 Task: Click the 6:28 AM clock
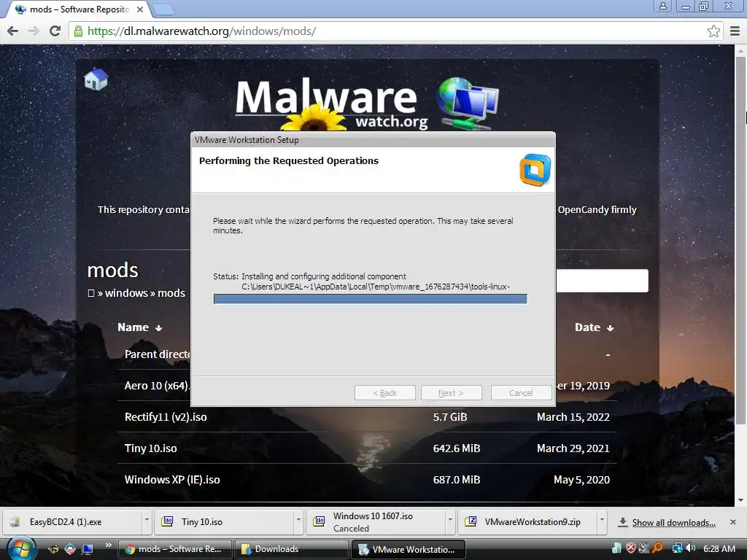[x=719, y=549]
